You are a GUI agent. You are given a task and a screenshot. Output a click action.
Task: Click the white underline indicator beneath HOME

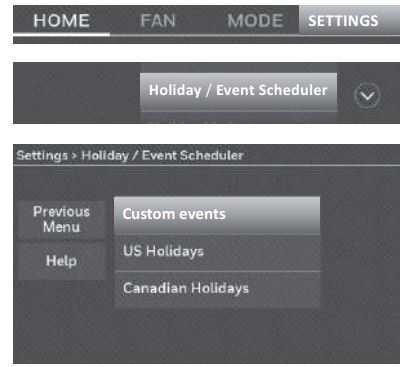click(61, 34)
